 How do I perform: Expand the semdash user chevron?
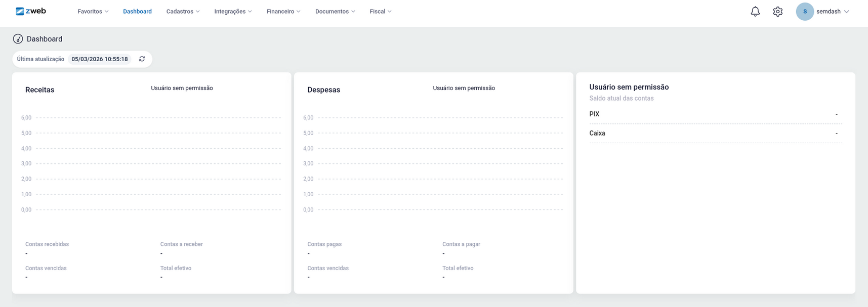(846, 11)
